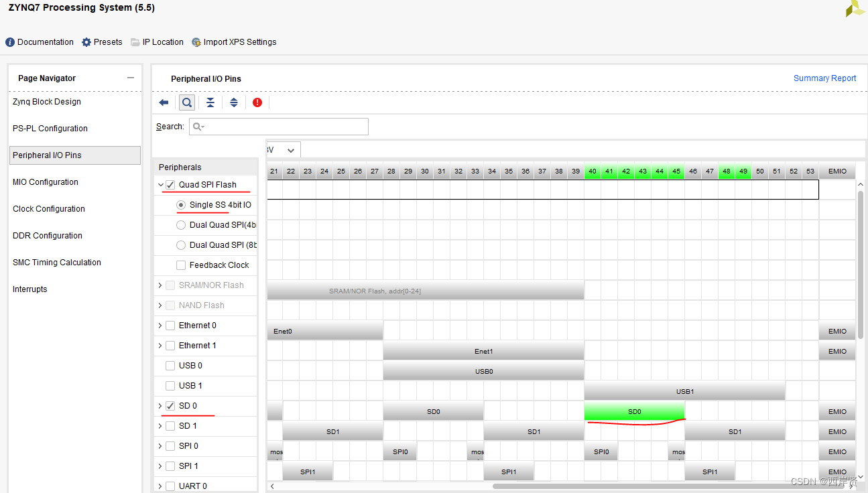The image size is (868, 493).
Task: Open SMC Timing Calculation page
Action: [57, 263]
